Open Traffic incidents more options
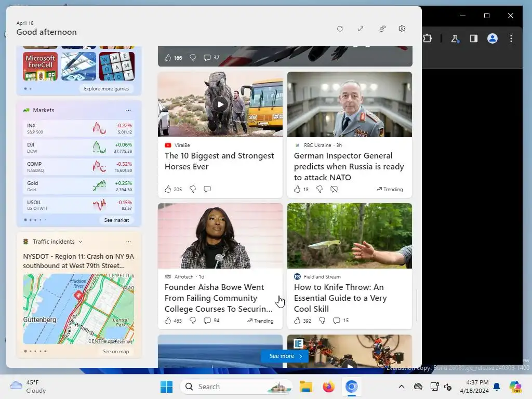 [128, 242]
